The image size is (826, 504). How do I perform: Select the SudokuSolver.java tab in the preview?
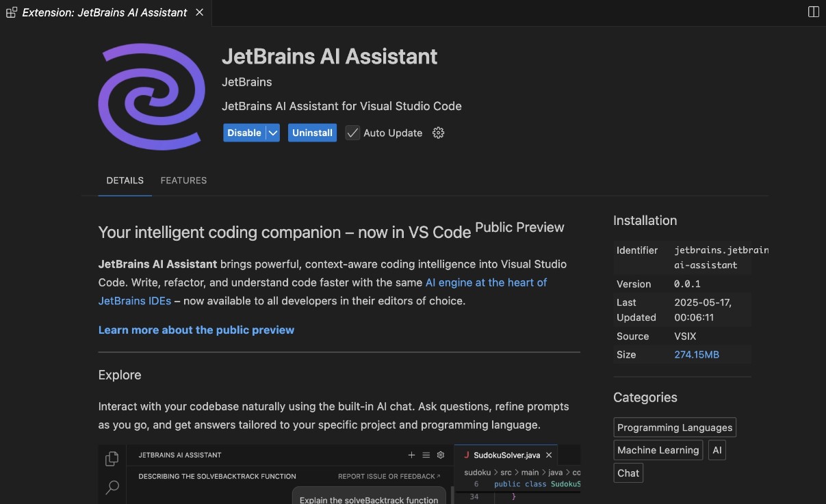(x=507, y=455)
